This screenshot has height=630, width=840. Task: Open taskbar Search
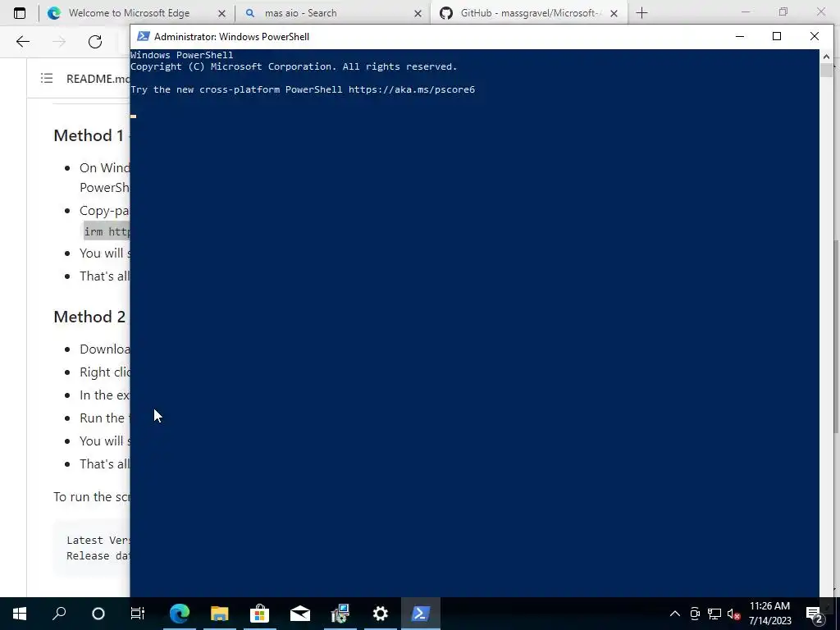point(59,614)
